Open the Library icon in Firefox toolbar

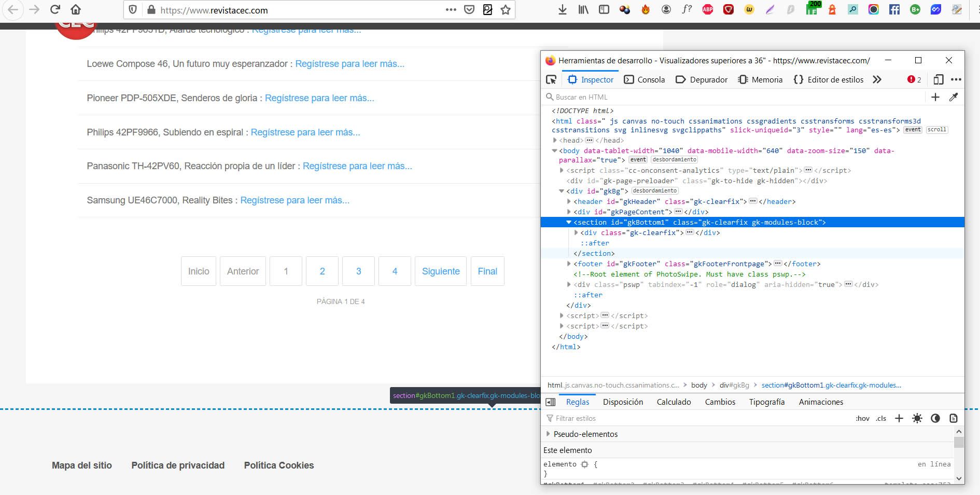(x=583, y=10)
